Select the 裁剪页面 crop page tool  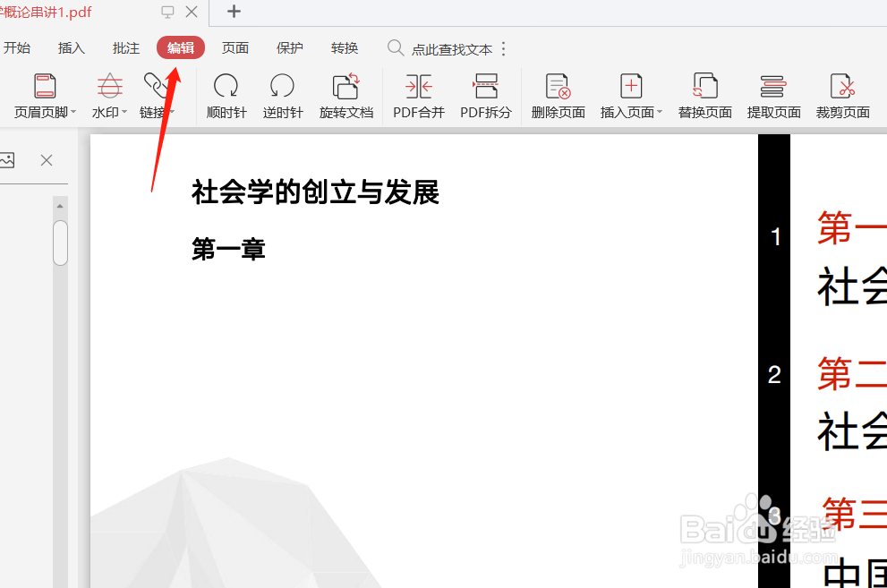[842, 94]
